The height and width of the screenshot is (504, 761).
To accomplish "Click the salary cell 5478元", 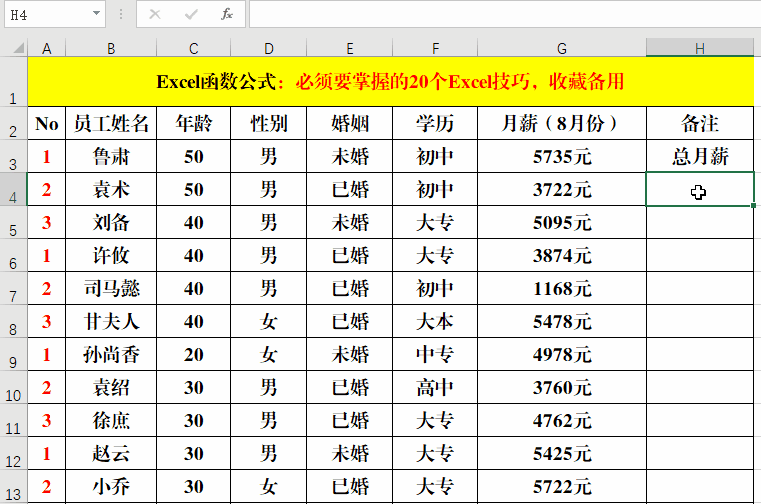I will (x=562, y=321).
